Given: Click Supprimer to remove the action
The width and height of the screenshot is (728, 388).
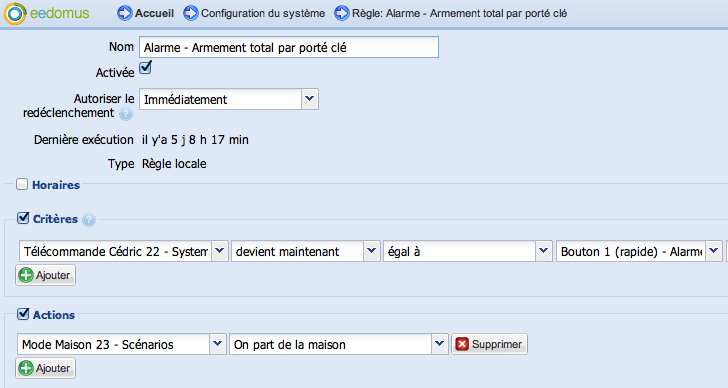Looking at the screenshot, I should 489,344.
